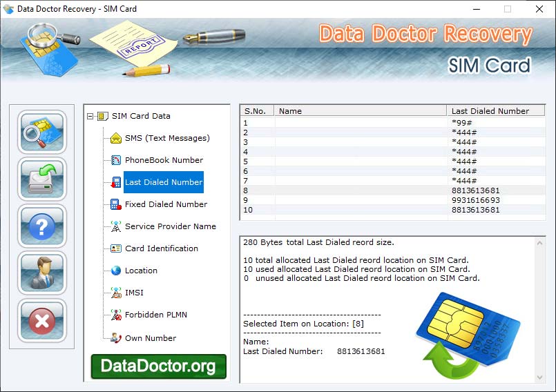Select Forbidden PLMN tree item
556x392 pixels.
click(x=155, y=315)
